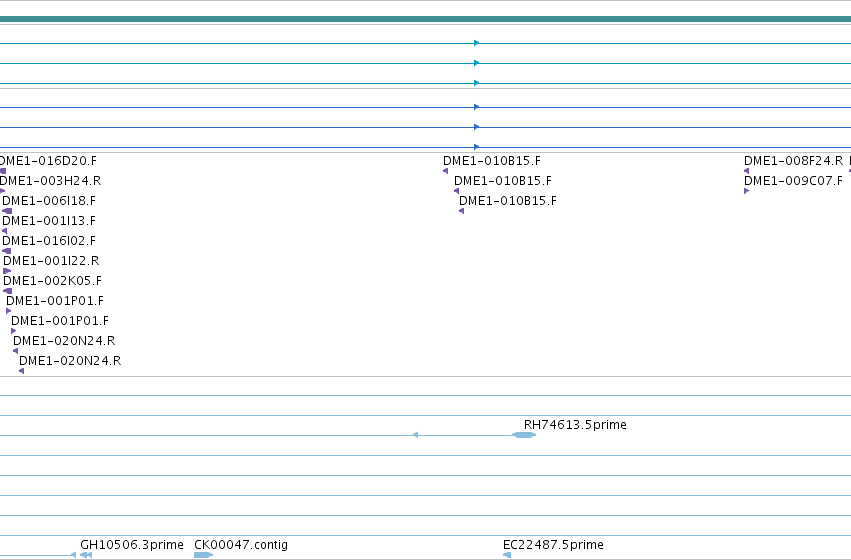
Task: Select the RH74613.5prime light-blue exon block
Action: tap(524, 435)
